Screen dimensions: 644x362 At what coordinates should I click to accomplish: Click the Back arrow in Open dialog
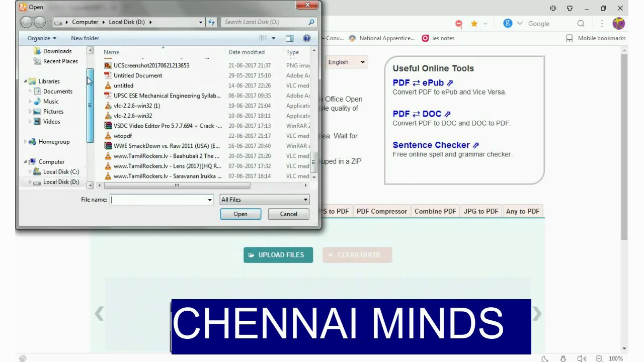click(26, 22)
